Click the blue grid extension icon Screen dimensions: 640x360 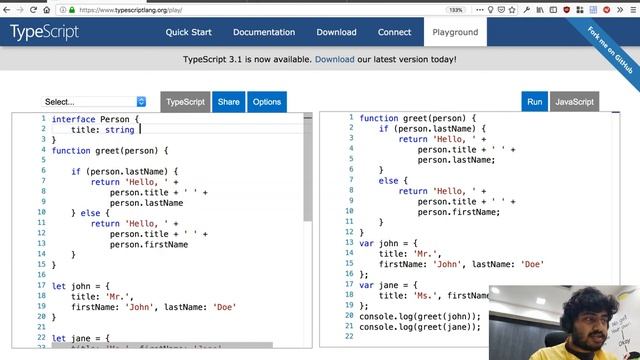593,10
